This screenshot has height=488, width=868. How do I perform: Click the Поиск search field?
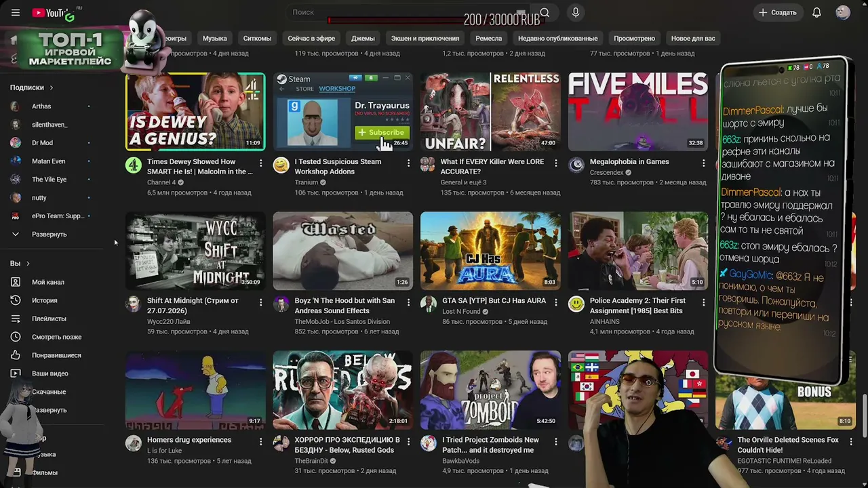pyautogui.click(x=407, y=12)
